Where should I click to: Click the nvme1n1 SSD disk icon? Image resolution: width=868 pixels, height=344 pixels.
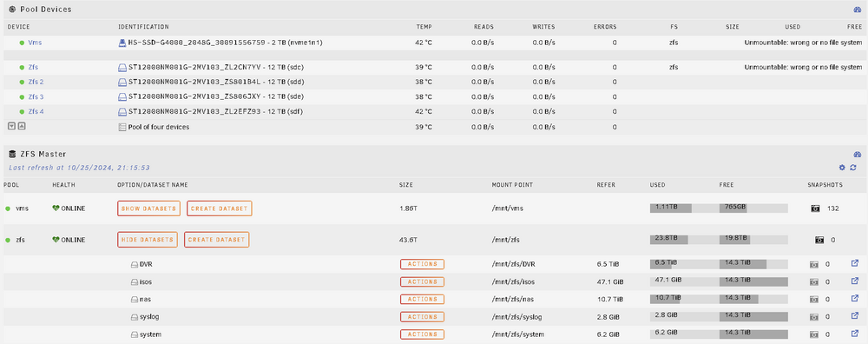pos(122,42)
